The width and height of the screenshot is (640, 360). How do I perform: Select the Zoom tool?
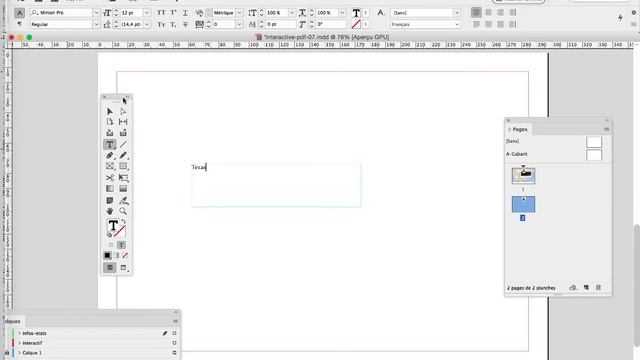(123, 211)
